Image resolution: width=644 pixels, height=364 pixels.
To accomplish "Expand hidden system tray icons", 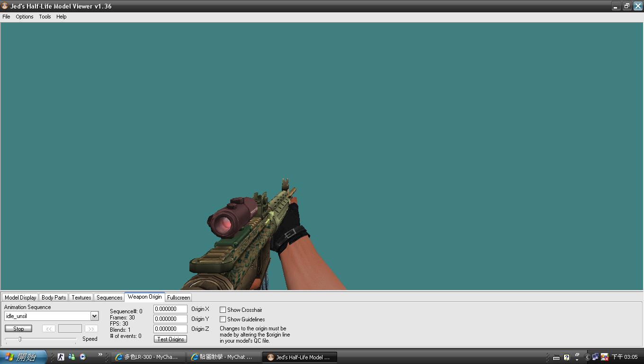I will coord(587,357).
